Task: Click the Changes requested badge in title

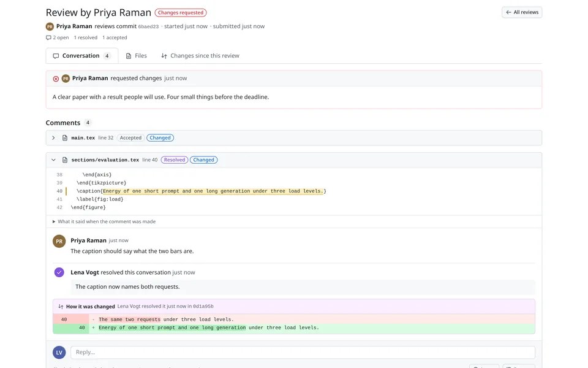Action: coord(180,13)
